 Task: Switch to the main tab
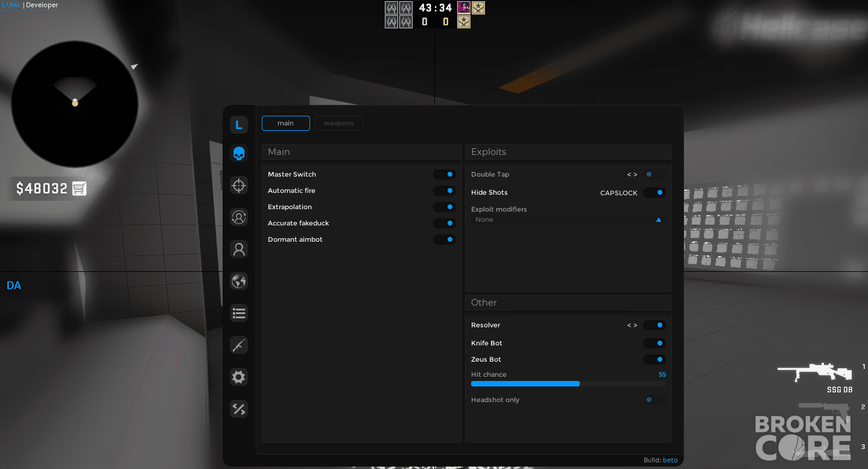point(286,123)
